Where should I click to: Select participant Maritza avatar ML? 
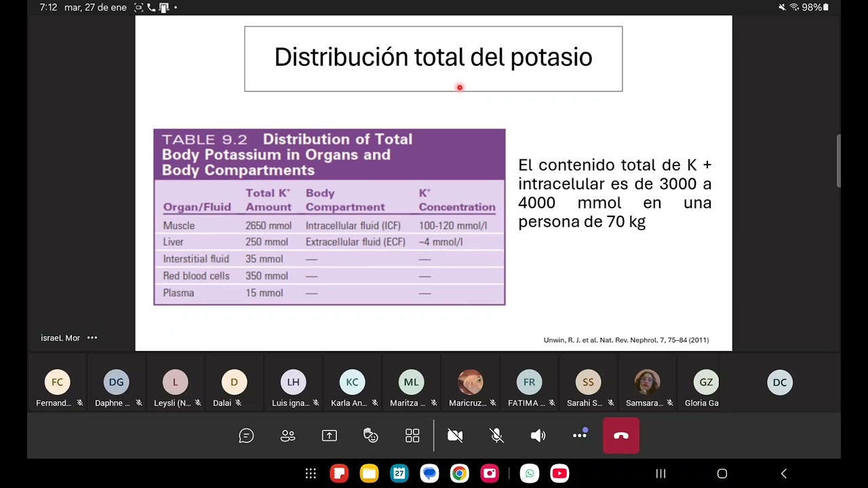point(411,382)
